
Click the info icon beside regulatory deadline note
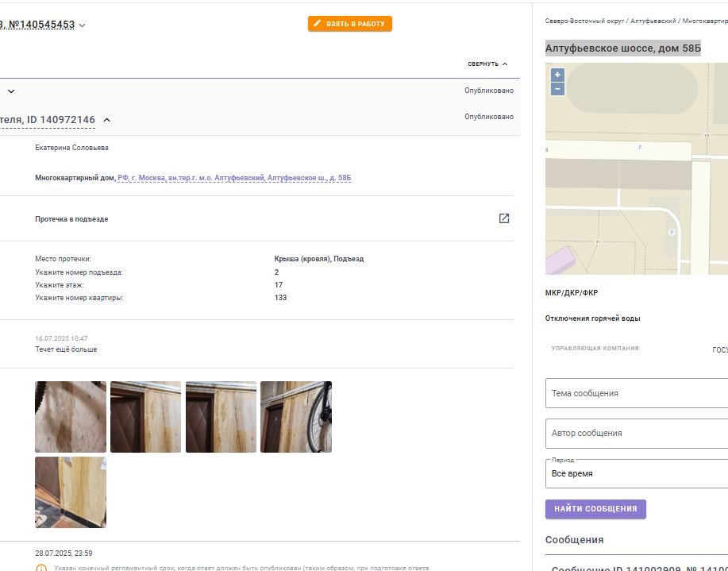[41, 568]
